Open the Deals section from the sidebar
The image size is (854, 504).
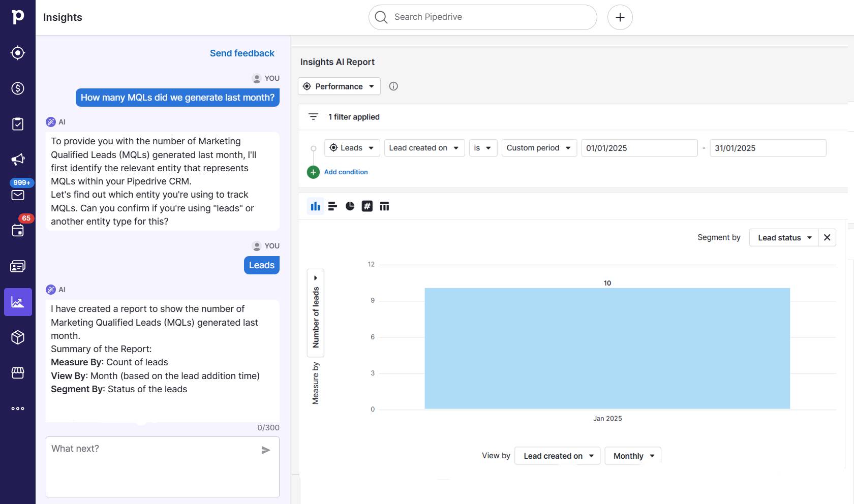click(x=18, y=88)
